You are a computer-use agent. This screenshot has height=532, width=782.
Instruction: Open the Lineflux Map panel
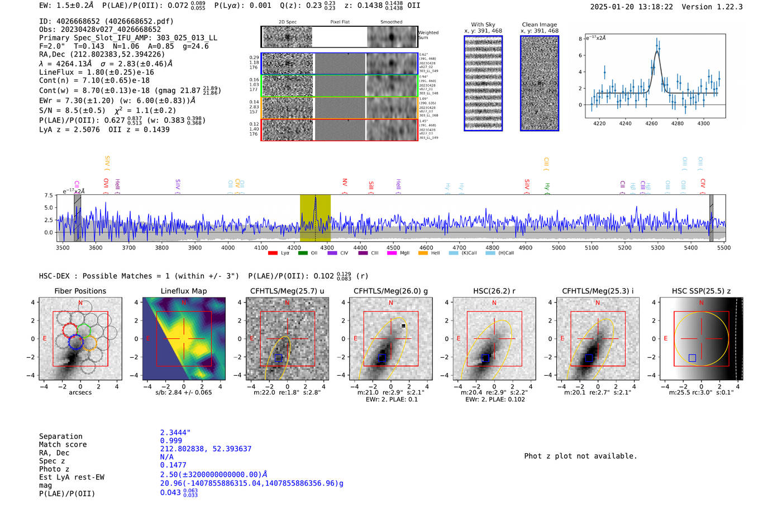(184, 338)
